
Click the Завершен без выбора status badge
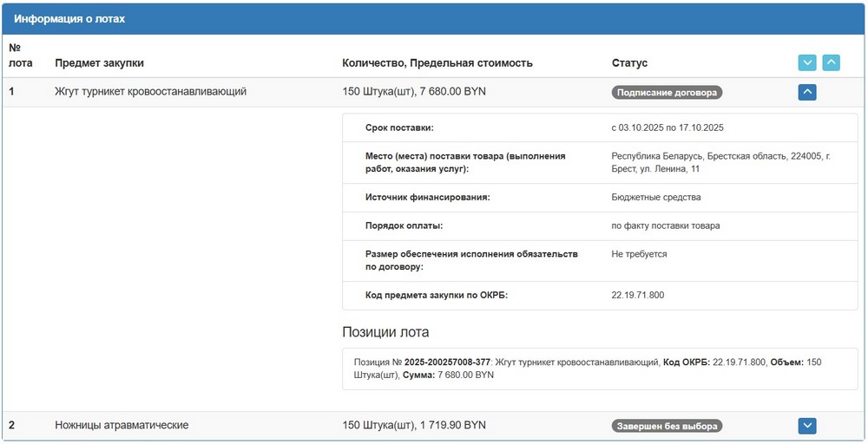pos(667,426)
